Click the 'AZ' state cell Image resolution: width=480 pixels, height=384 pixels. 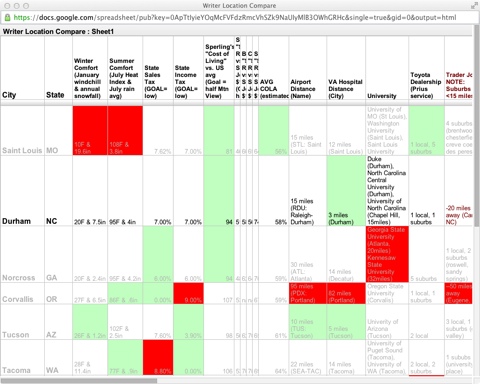pyautogui.click(x=59, y=322)
